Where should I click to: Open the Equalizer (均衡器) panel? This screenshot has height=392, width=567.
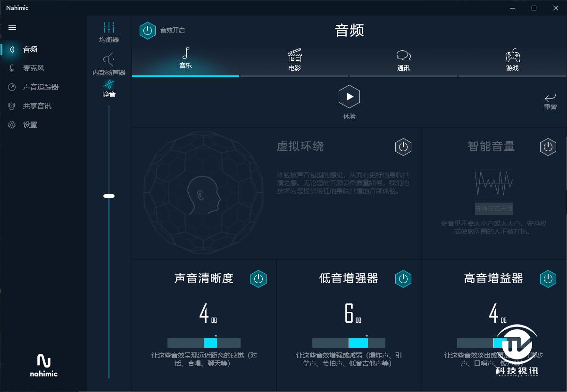point(109,32)
